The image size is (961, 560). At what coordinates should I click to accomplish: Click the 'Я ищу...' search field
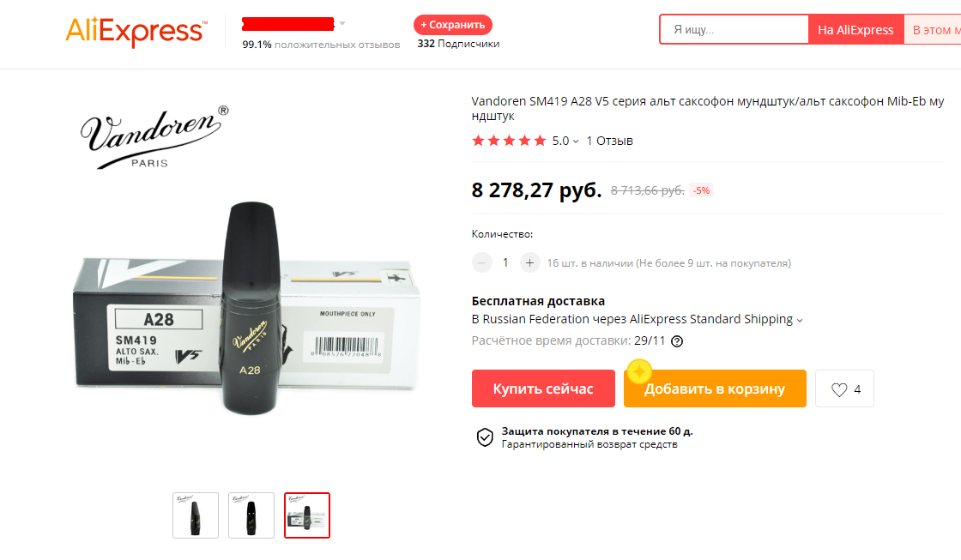coord(734,29)
